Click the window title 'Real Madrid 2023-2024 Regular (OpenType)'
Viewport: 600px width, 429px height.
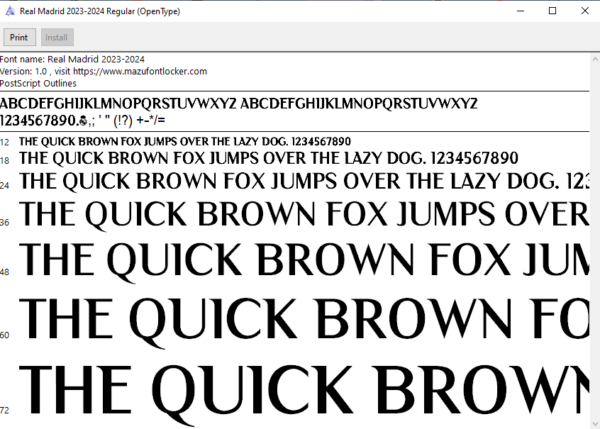tap(100, 11)
